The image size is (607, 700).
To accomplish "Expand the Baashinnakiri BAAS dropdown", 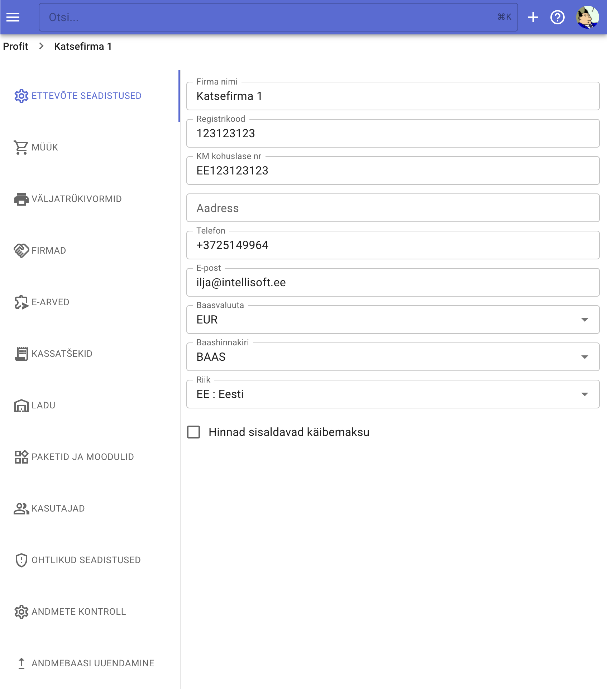I will coord(393,357).
